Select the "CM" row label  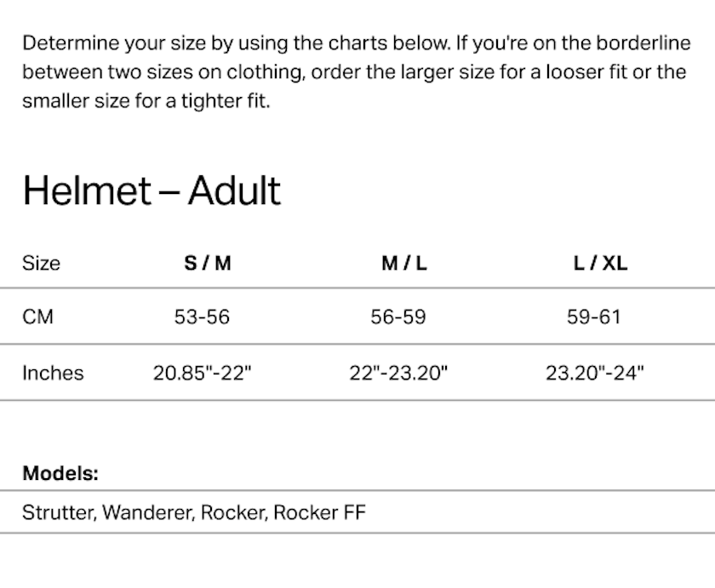(37, 317)
